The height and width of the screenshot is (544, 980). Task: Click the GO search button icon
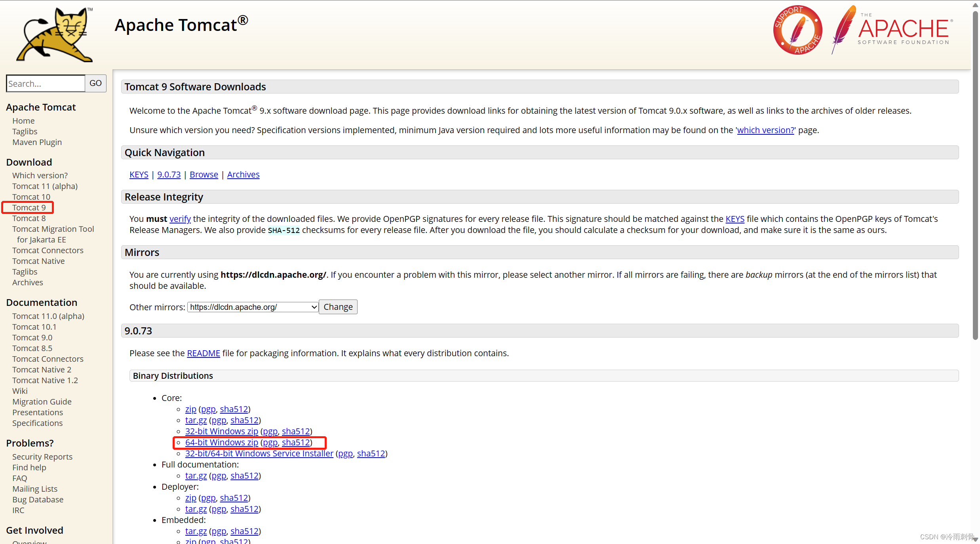[96, 83]
